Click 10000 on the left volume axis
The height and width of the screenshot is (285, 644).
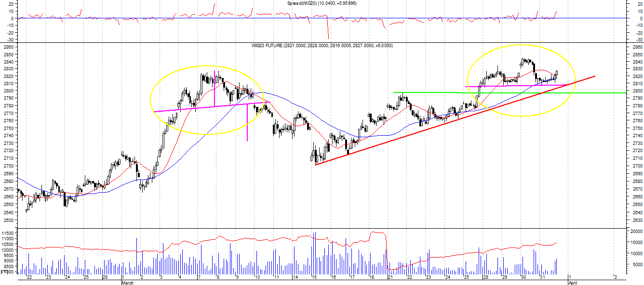tap(8, 249)
